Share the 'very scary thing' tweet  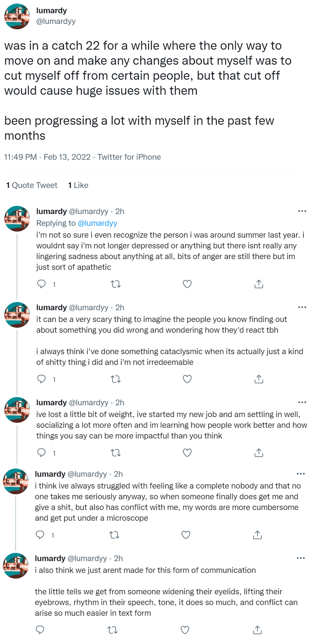tap(259, 379)
